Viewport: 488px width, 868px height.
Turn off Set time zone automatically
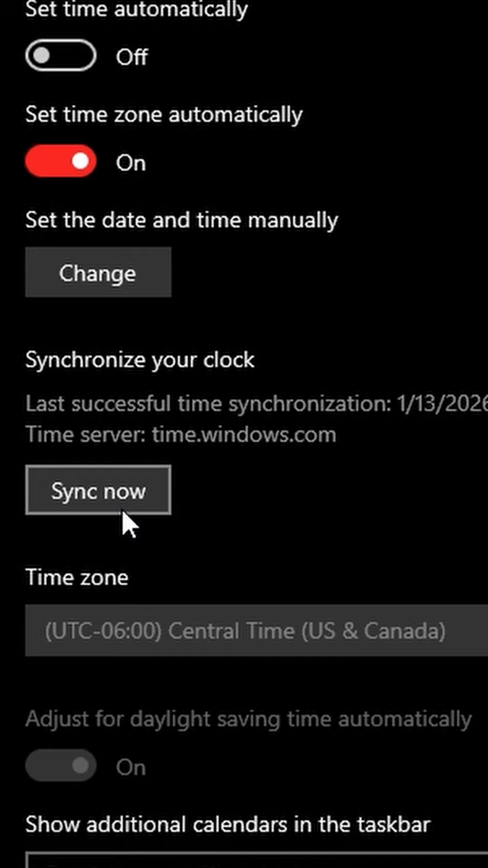pos(61,161)
